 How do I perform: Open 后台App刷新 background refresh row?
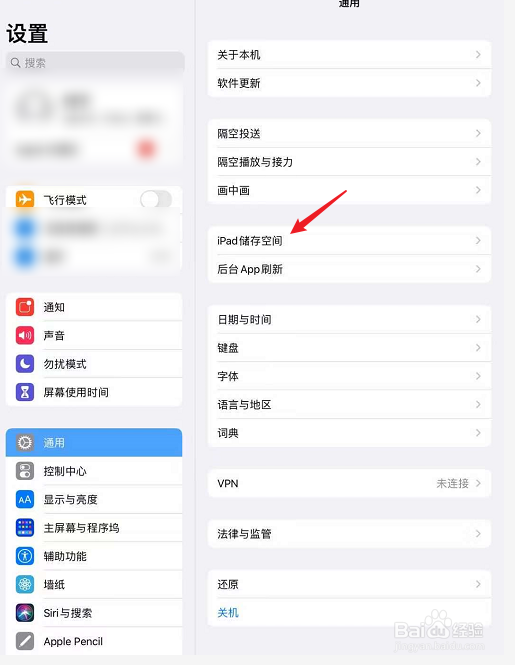click(349, 269)
